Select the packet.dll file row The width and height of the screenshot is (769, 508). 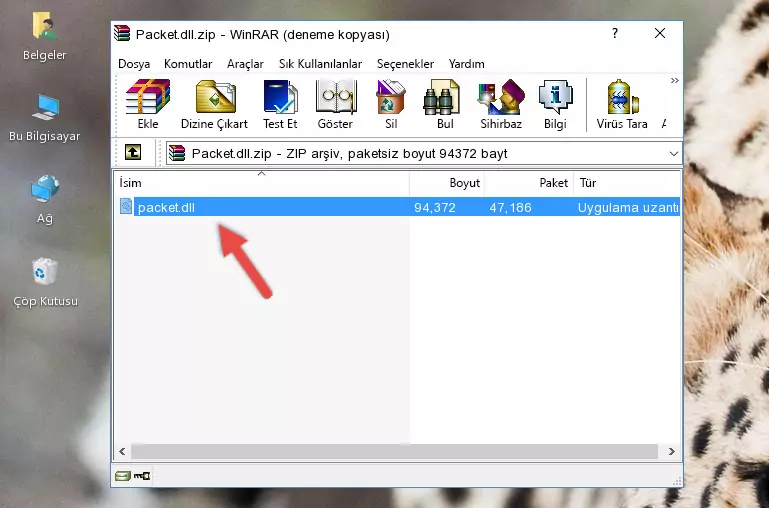click(x=398, y=207)
